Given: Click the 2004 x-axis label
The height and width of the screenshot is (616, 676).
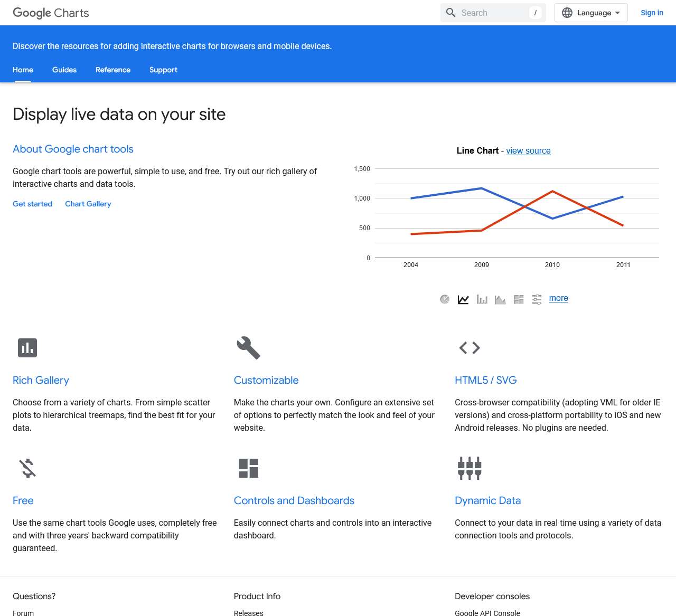Looking at the screenshot, I should click(411, 265).
